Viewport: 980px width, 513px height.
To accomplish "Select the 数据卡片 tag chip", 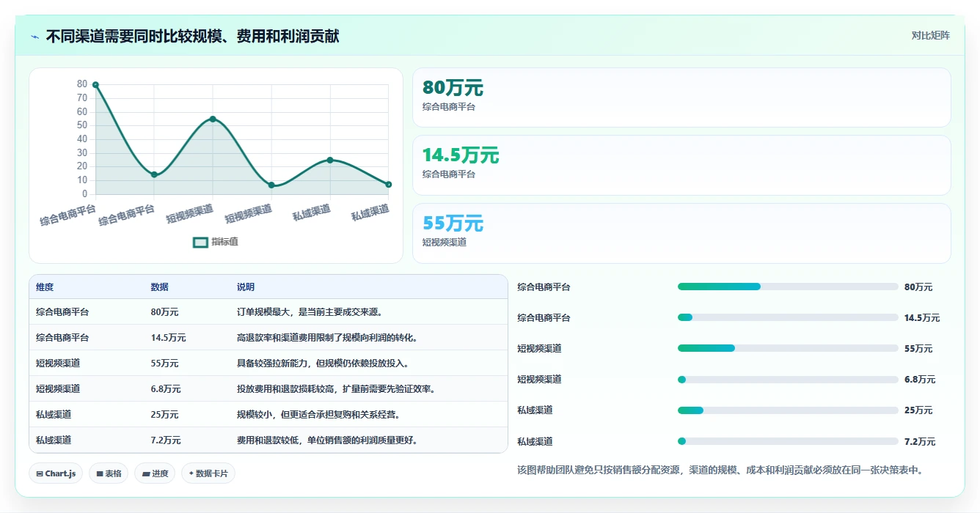I will (208, 473).
